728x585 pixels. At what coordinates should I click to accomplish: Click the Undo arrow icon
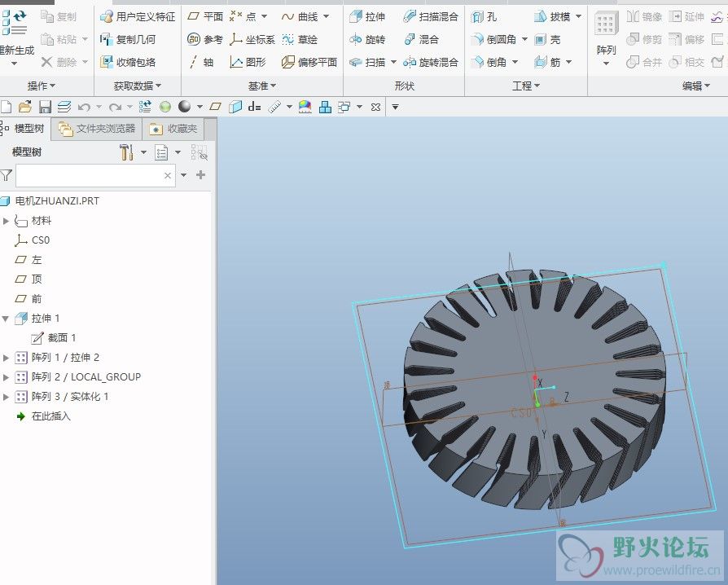(84, 108)
